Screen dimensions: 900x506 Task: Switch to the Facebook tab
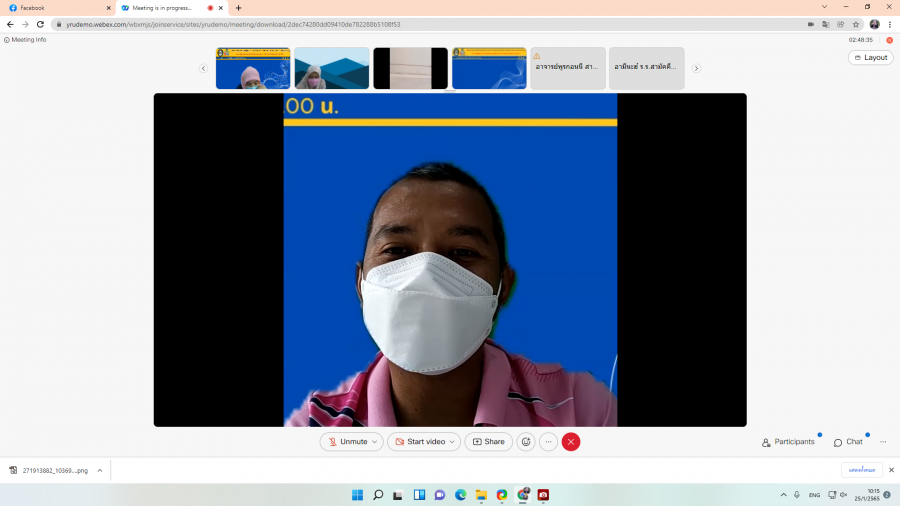coord(55,7)
